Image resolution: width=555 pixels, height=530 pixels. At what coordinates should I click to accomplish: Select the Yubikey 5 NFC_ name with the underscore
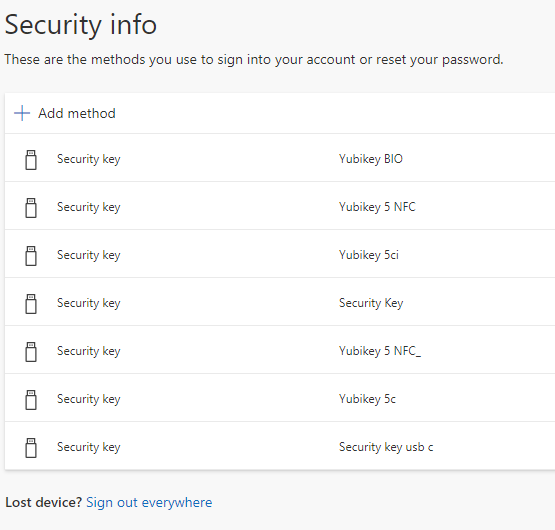coord(380,351)
